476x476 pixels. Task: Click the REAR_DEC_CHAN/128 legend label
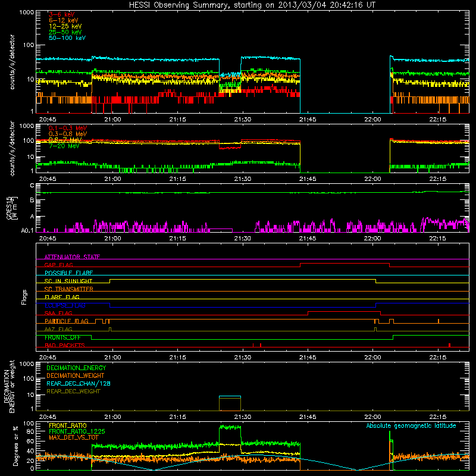pyautogui.click(x=79, y=383)
